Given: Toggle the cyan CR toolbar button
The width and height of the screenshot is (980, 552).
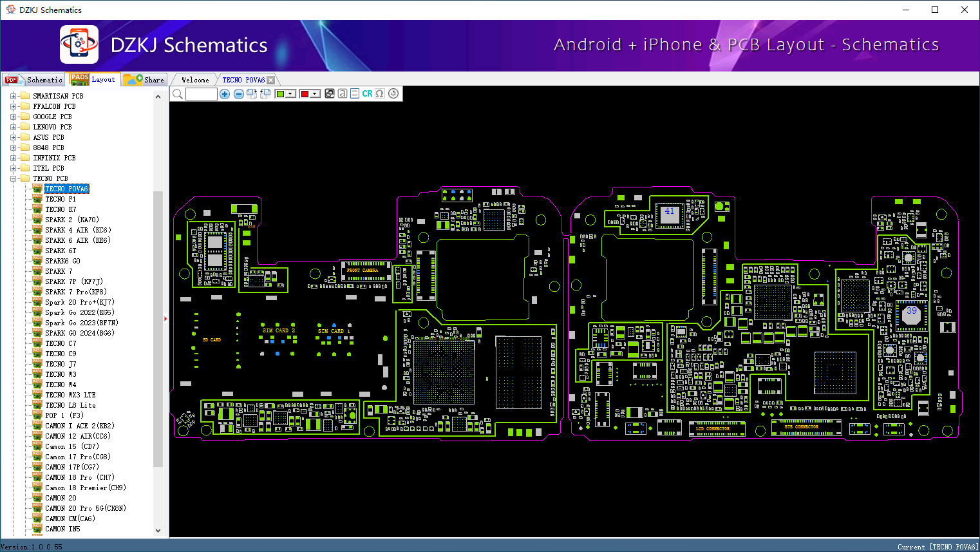Looking at the screenshot, I should [367, 94].
